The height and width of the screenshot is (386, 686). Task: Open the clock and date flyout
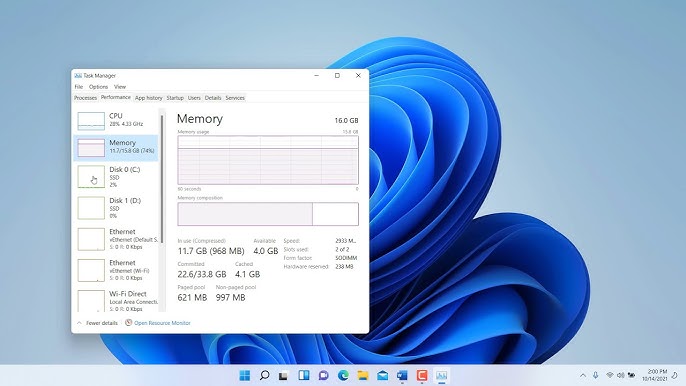click(655, 375)
